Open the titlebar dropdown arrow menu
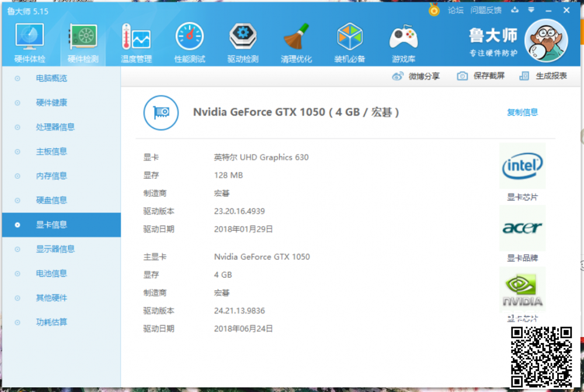 pyautogui.click(x=530, y=10)
